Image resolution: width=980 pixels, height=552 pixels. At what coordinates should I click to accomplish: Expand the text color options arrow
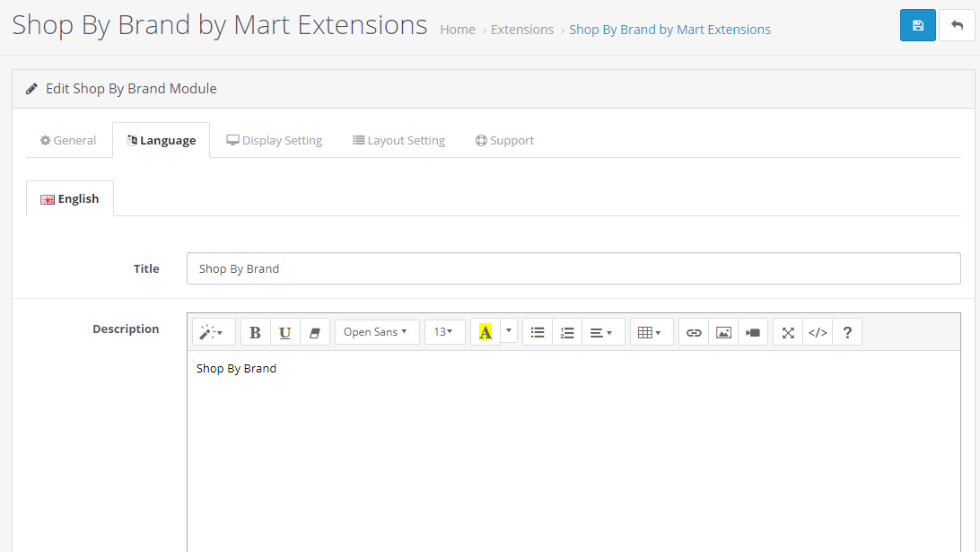[x=509, y=331]
